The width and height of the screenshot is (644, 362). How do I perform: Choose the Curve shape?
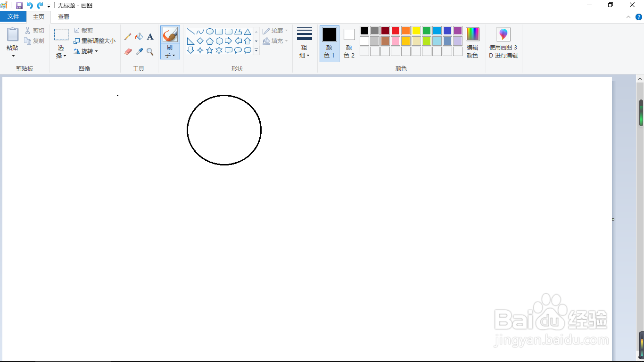pos(200,32)
